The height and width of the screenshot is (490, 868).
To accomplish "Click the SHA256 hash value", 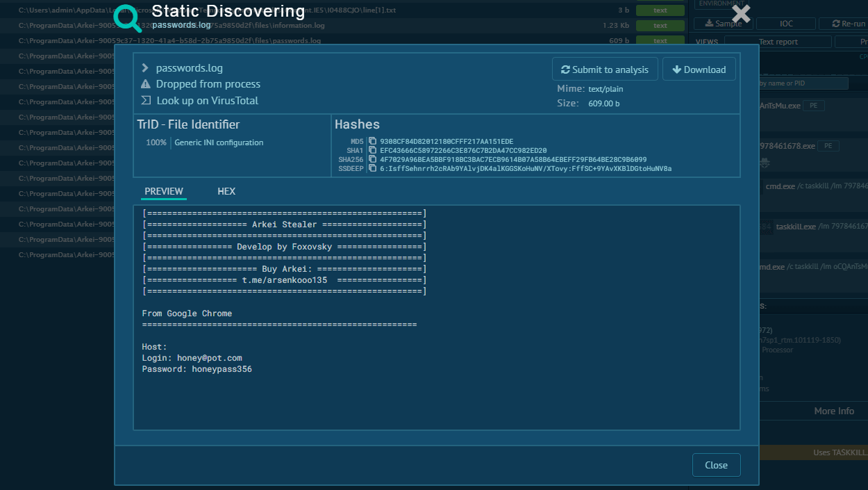I will click(513, 159).
